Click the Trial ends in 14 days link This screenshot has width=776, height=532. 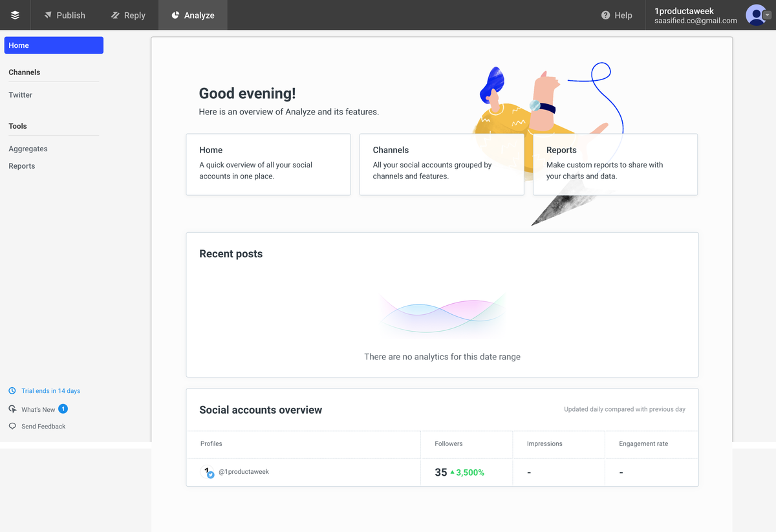click(50, 391)
